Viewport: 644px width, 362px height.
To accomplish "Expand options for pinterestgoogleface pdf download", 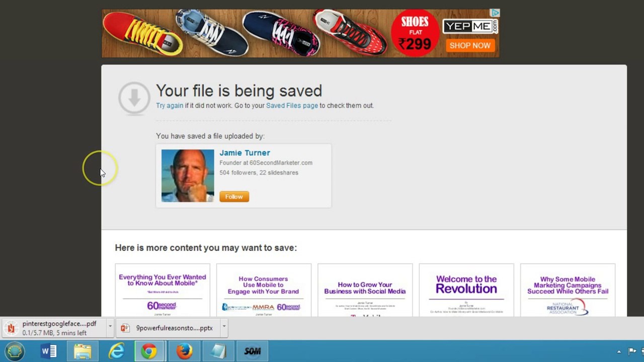I will pyautogui.click(x=110, y=327).
